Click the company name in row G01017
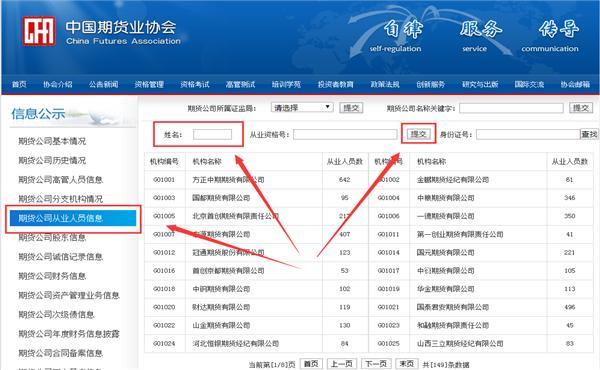This screenshot has height=370, width=600. coord(446,271)
